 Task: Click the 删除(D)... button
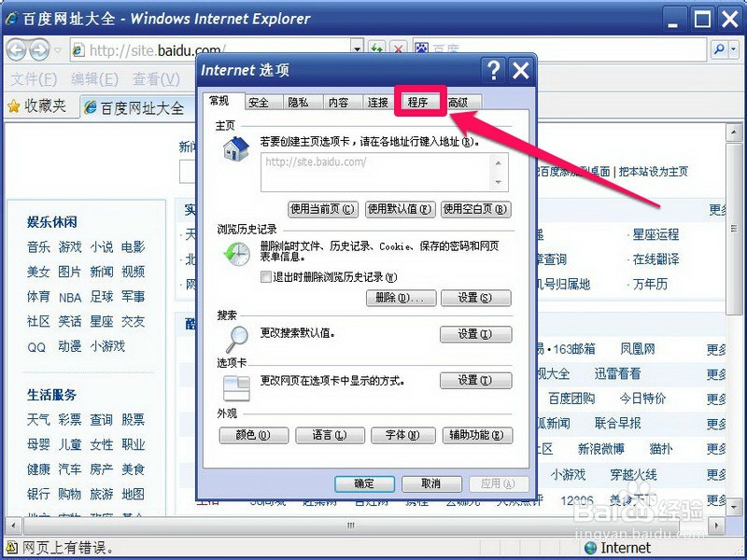(402, 298)
